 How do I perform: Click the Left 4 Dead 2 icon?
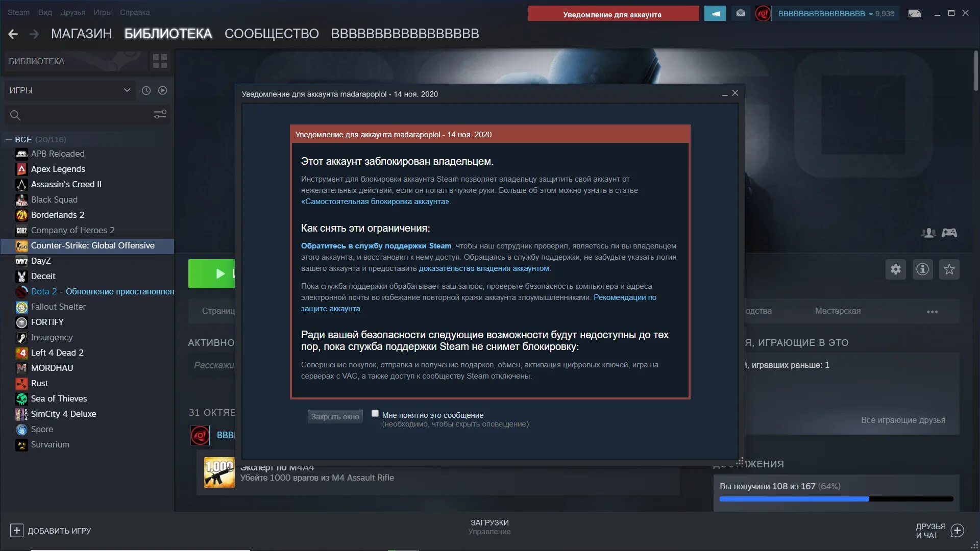[21, 353]
